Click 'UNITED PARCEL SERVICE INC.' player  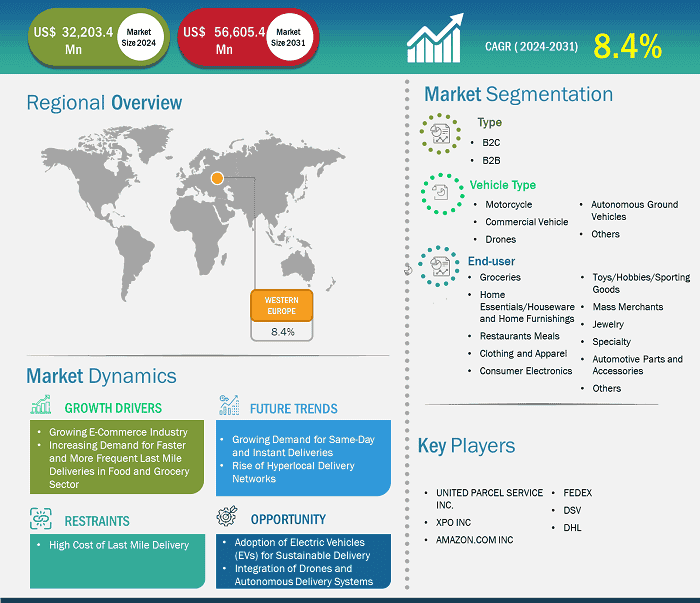(x=489, y=499)
